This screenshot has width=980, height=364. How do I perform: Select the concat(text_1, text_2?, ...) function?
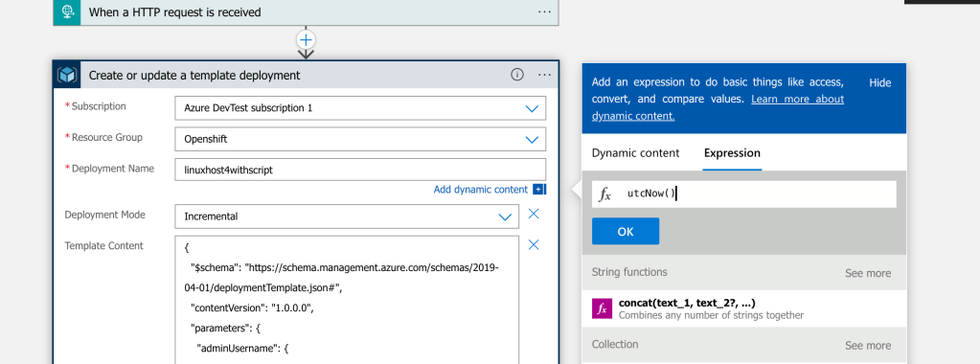[743, 309]
